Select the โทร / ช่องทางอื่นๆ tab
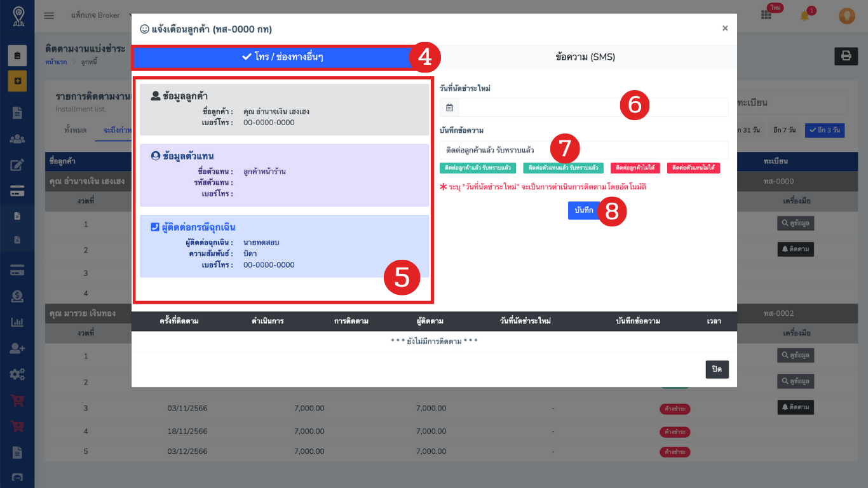868x488 pixels. (283, 57)
